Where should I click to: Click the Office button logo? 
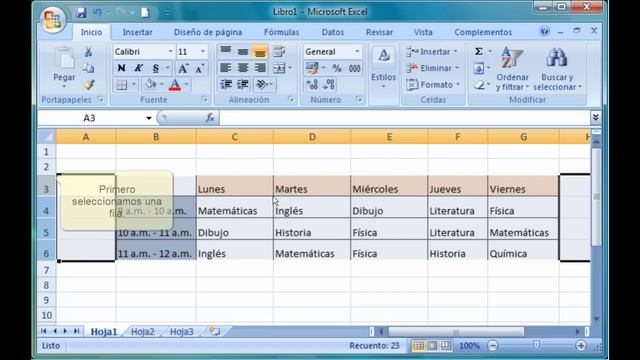(53, 19)
